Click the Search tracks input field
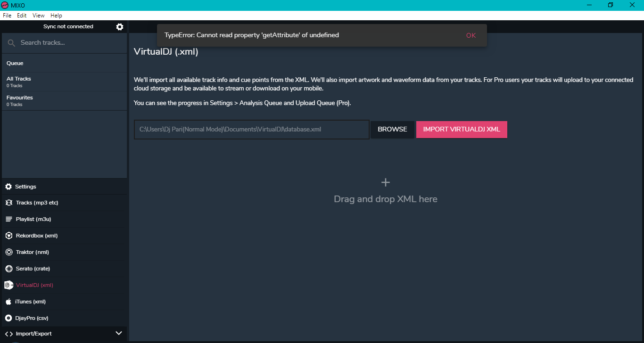 coord(71,43)
